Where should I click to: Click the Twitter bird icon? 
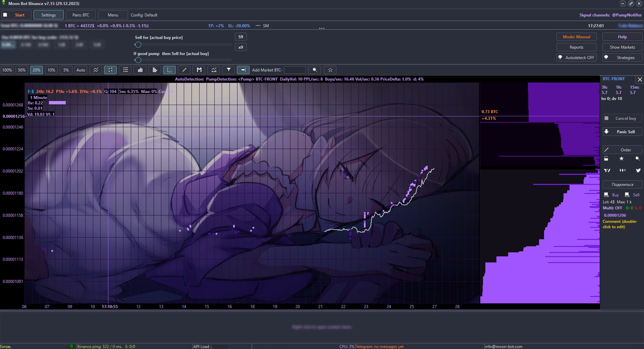[638, 170]
